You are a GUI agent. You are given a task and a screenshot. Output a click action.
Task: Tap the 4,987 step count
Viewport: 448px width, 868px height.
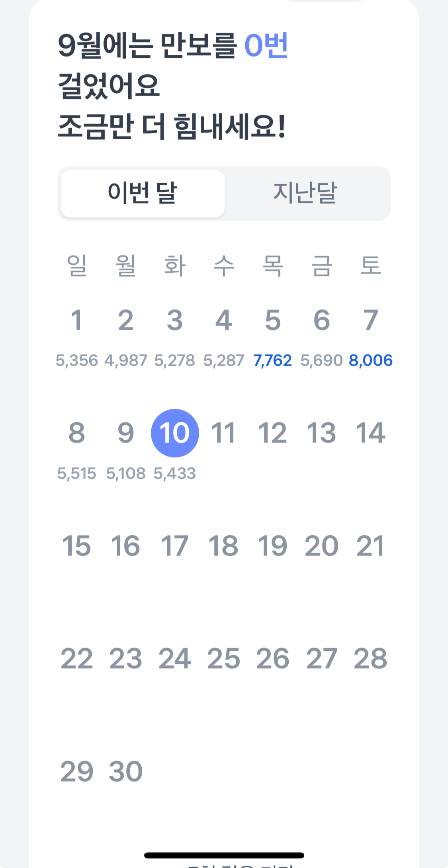point(126,361)
